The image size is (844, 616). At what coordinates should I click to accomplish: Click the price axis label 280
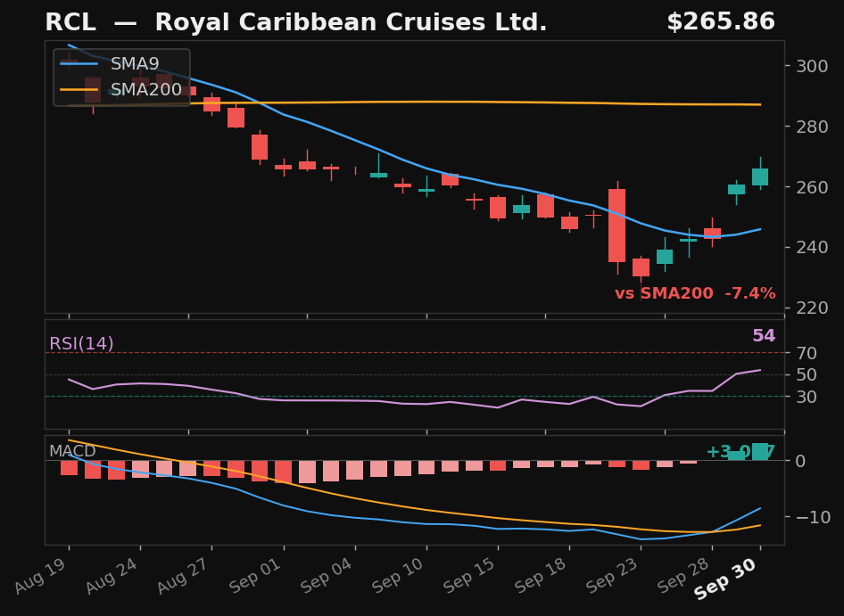click(812, 127)
